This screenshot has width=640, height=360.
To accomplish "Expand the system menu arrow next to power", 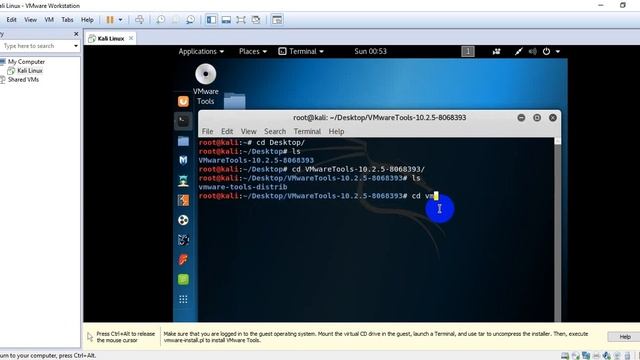I will pyautogui.click(x=558, y=51).
